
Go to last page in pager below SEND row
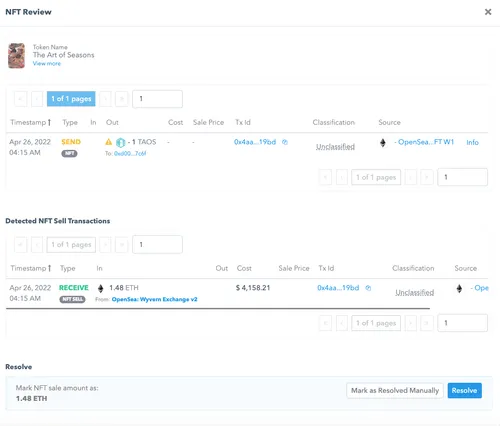point(427,177)
